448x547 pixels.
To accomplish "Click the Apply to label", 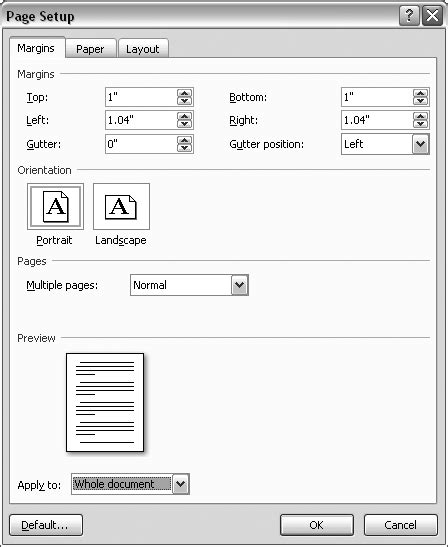I will coord(39,485).
